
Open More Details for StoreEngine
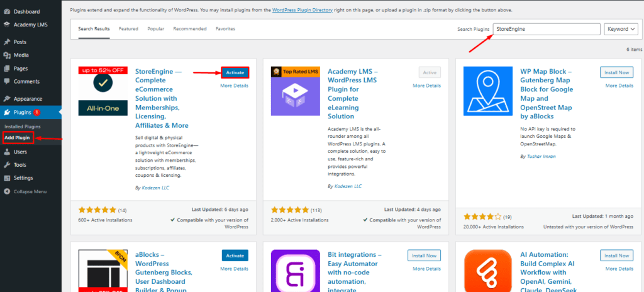[234, 86]
